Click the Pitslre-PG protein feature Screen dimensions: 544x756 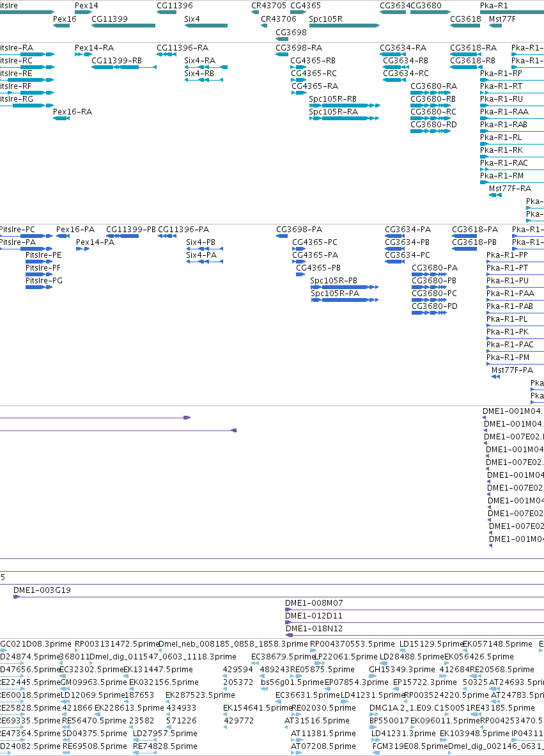38,287
